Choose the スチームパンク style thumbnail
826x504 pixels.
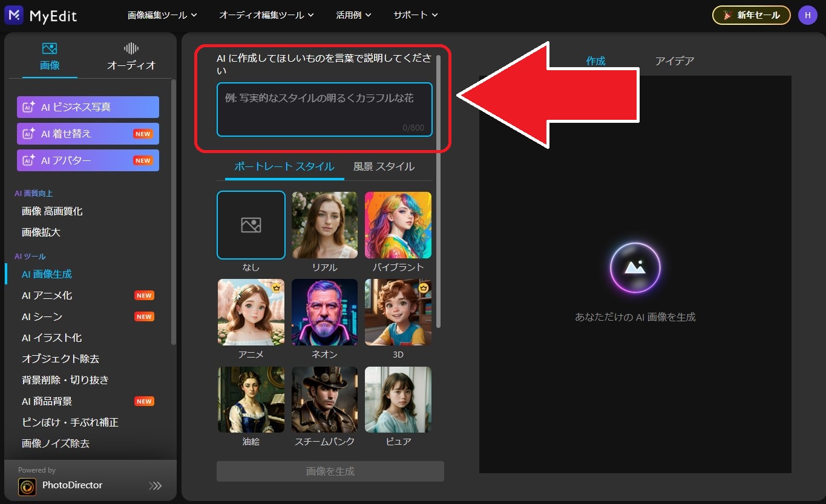tap(324, 399)
